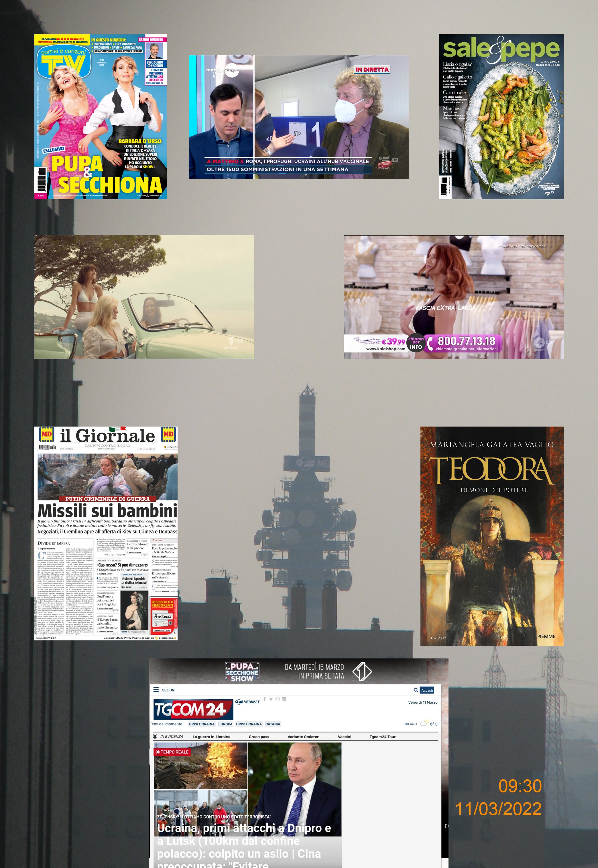Go to the Variante Omicron tab
598x868 pixels.
303,737
